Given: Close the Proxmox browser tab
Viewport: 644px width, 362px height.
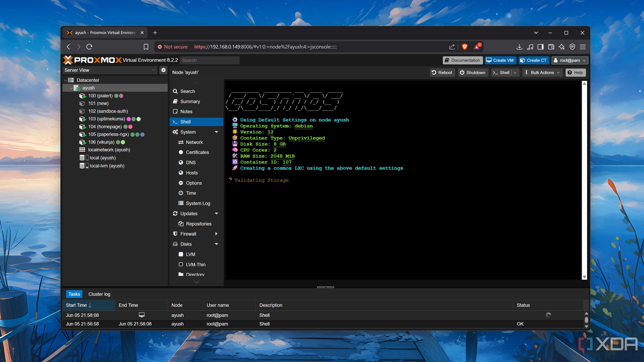Looking at the screenshot, I should pyautogui.click(x=142, y=33).
